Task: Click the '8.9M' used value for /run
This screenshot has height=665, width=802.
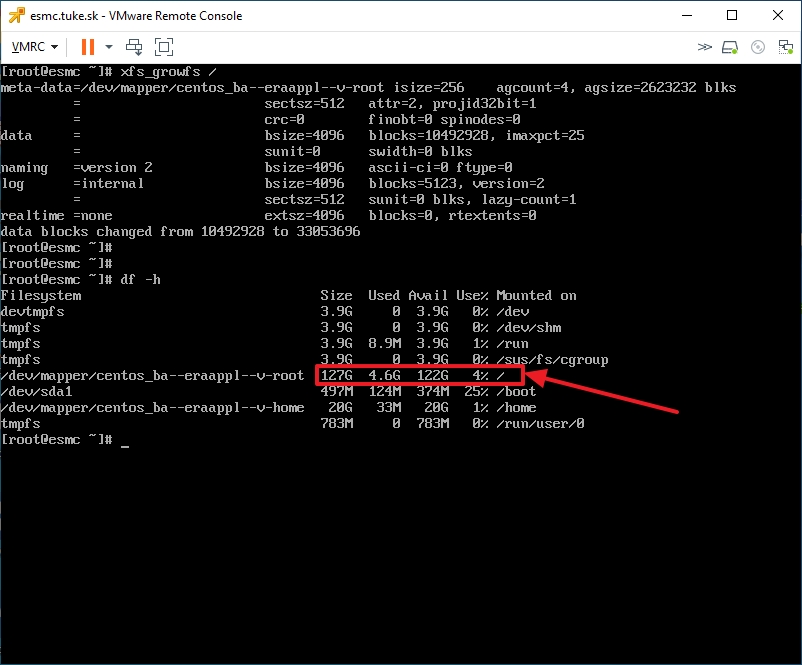Action: click(385, 344)
